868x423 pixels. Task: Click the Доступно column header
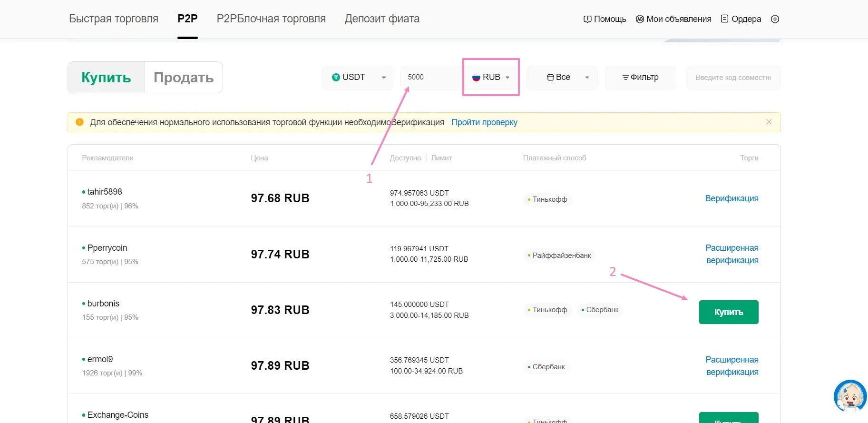click(405, 158)
